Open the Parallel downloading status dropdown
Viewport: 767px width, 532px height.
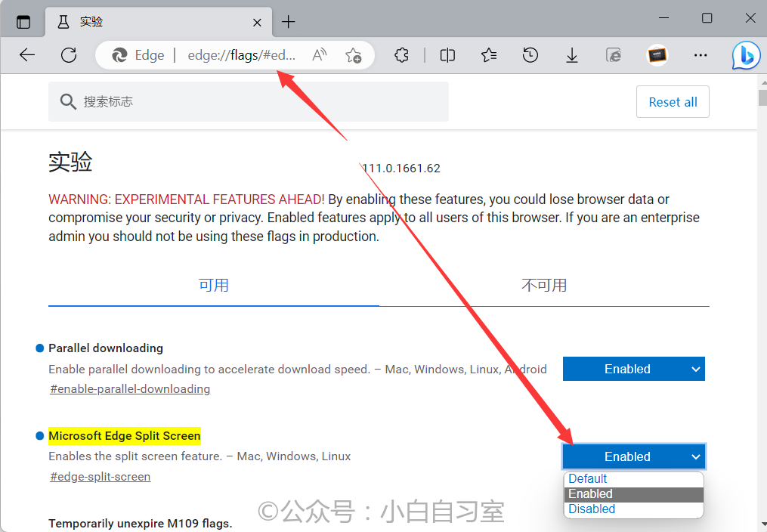pyautogui.click(x=633, y=369)
